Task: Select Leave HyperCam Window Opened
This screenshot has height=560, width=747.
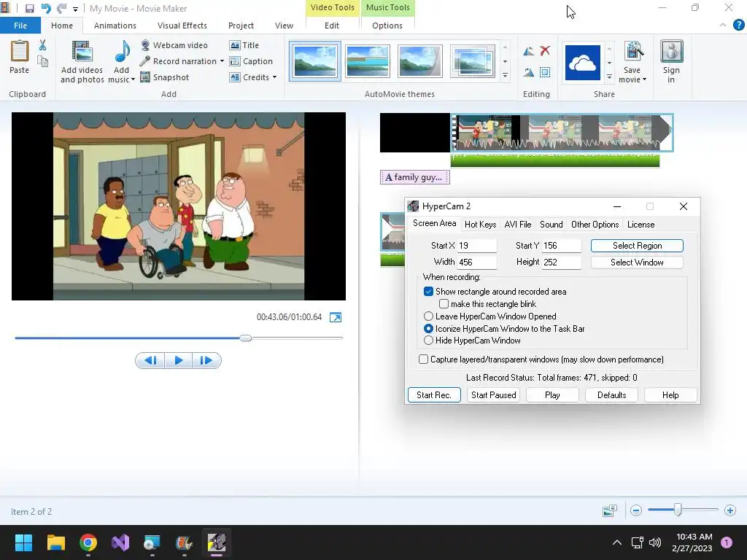Action: click(428, 316)
